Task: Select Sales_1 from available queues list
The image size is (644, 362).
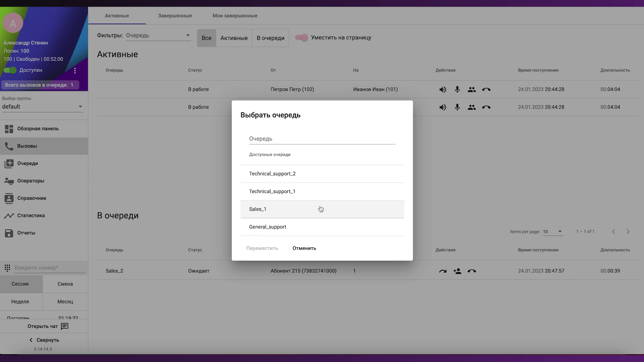Action: [x=258, y=209]
